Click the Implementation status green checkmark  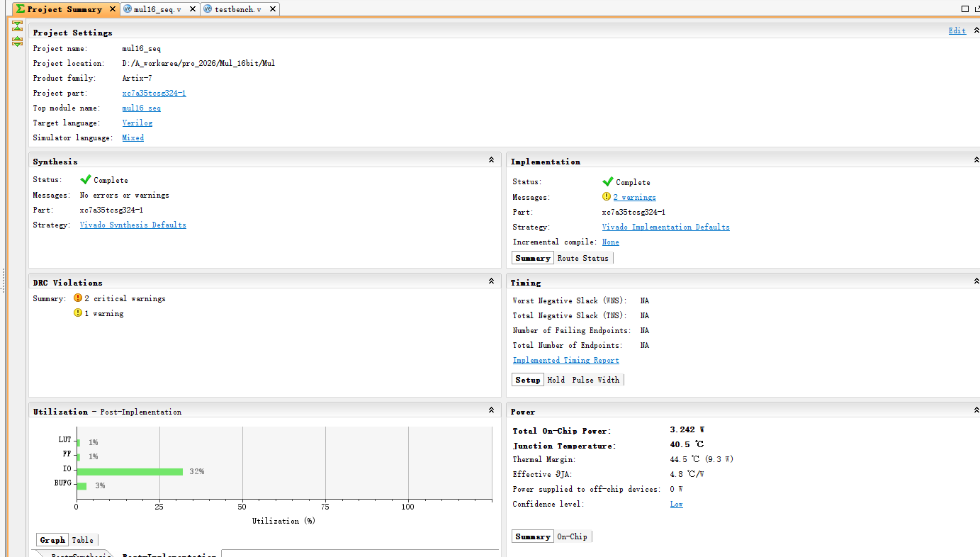[x=607, y=182]
